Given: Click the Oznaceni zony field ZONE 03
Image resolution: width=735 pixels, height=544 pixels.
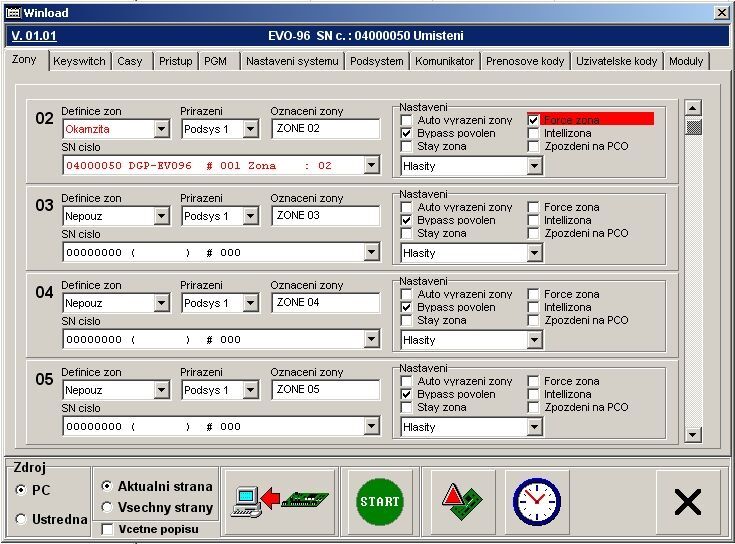Looking at the screenshot, I should 325,216.
